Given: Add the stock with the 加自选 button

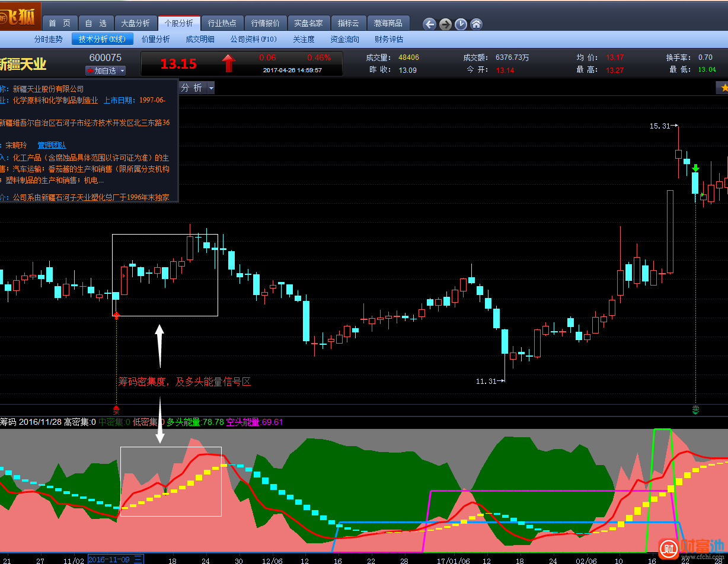Looking at the screenshot, I should 101,70.
